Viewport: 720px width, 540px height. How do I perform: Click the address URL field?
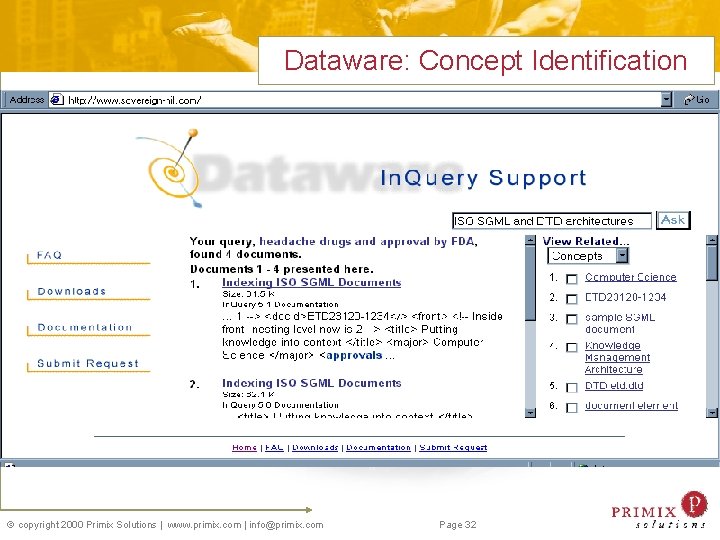click(x=360, y=100)
